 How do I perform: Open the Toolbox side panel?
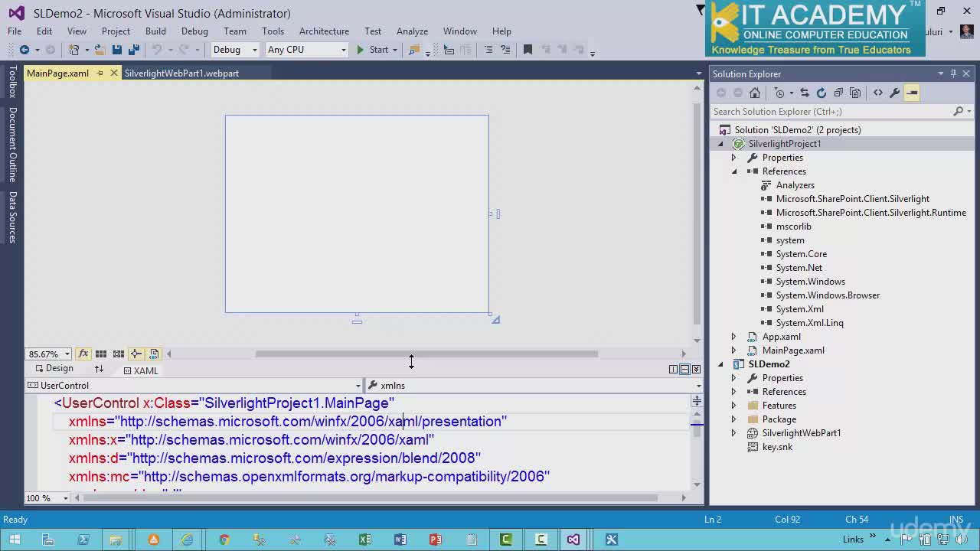12,82
